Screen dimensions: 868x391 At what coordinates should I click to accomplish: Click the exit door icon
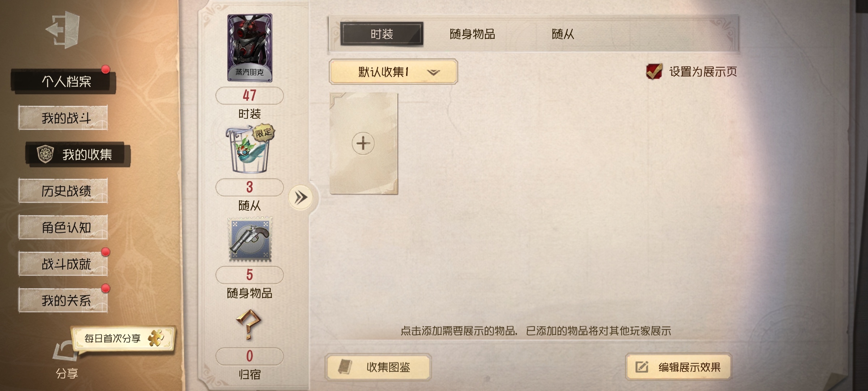pyautogui.click(x=63, y=30)
